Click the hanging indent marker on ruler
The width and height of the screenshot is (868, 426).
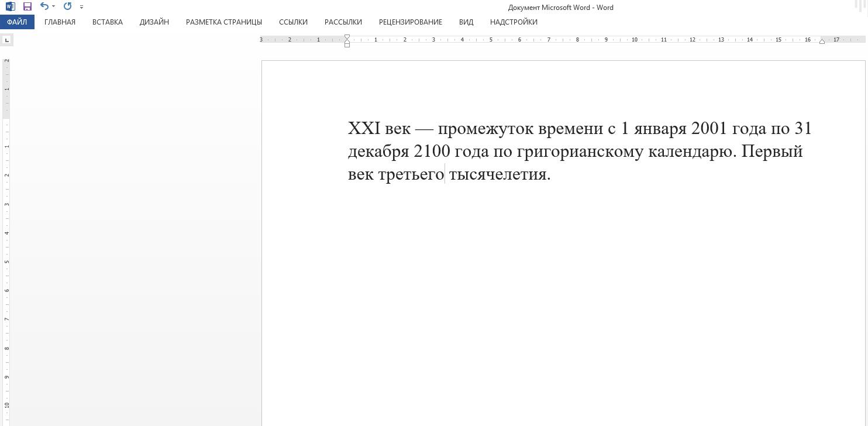point(347,42)
